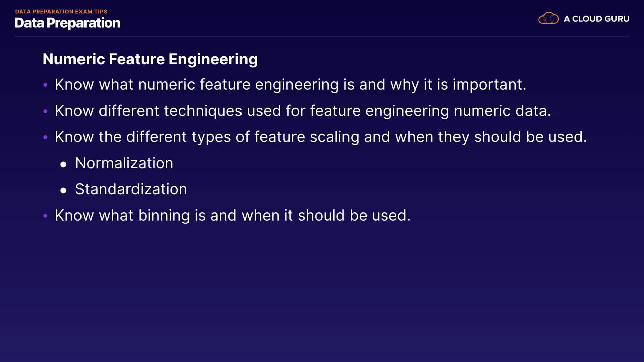Click the A Cloud Guru cloud logo icon

pos(548,18)
